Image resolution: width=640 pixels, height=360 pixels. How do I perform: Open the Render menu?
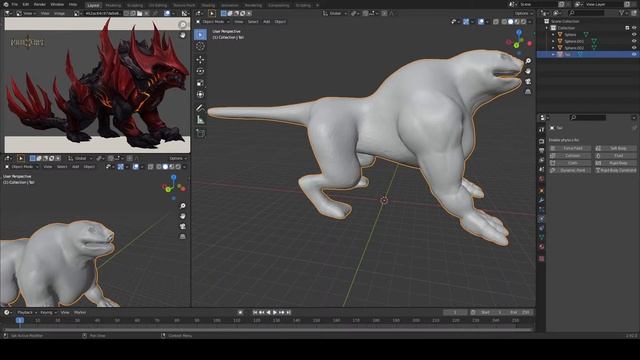pos(40,4)
